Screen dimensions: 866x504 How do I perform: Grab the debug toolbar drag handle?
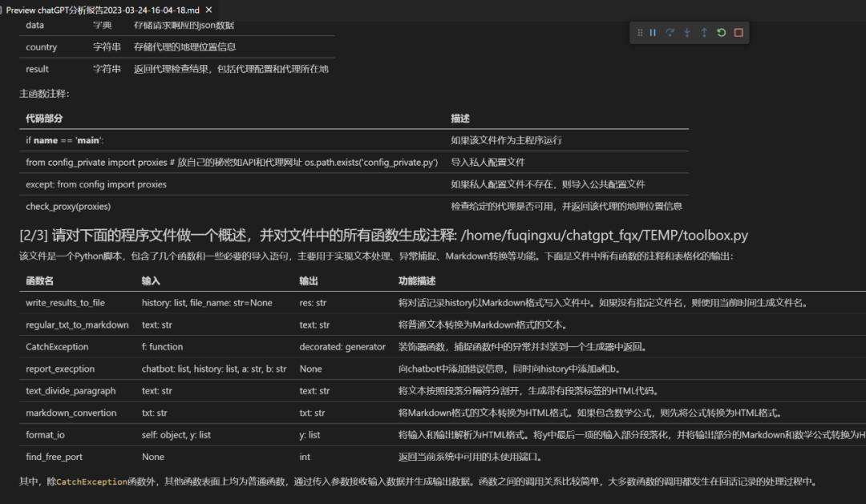click(x=641, y=31)
